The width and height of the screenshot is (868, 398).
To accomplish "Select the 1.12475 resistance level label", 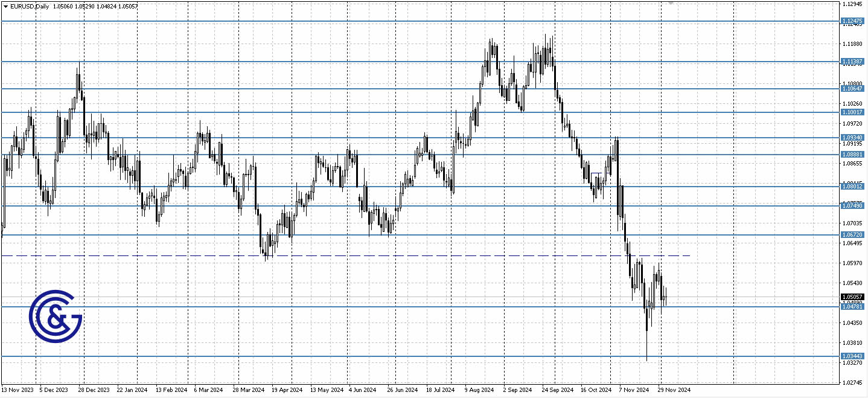I will click(x=852, y=21).
